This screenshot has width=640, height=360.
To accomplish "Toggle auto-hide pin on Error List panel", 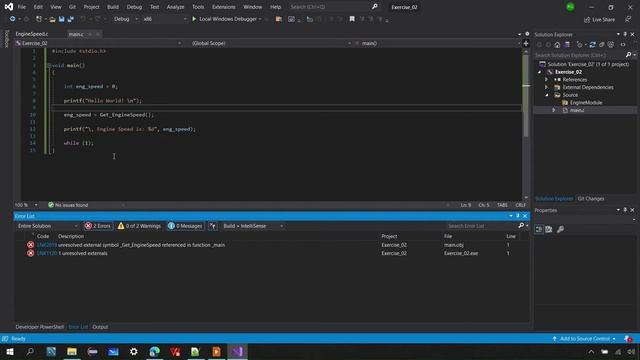I will point(518,216).
